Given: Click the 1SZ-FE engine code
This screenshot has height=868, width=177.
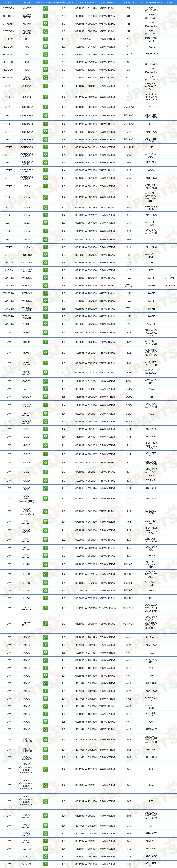Looking at the screenshot, I should pyautogui.click(x=151, y=324).
